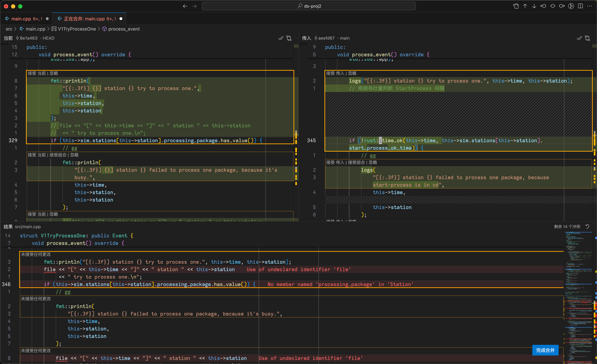Click the commit icon beside 8e1a463

pyautogui.click(x=17, y=38)
